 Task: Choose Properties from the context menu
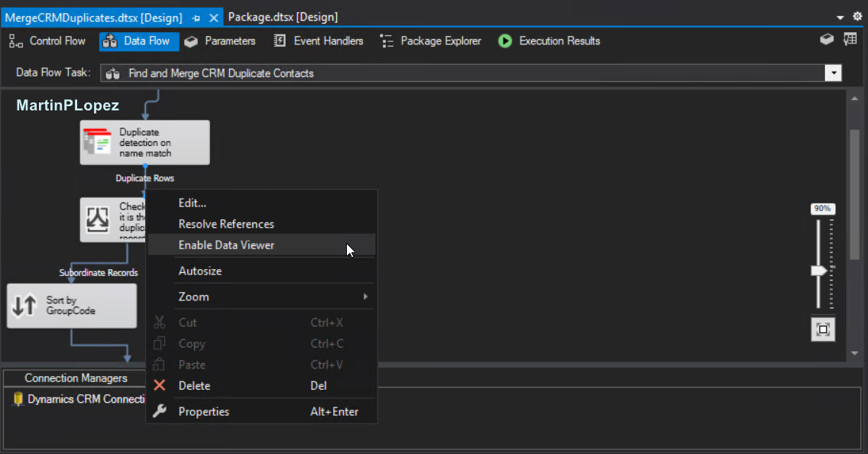pyautogui.click(x=203, y=410)
